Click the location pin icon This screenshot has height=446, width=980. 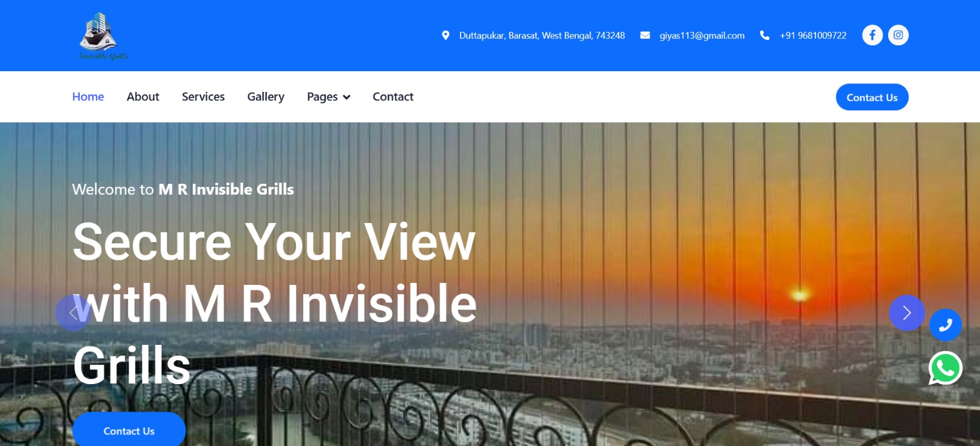[446, 36]
